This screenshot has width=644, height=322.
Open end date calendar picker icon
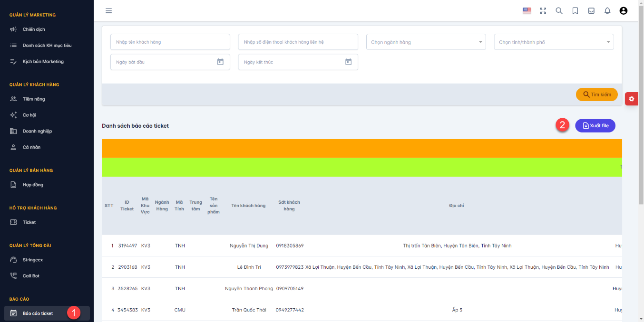click(348, 62)
